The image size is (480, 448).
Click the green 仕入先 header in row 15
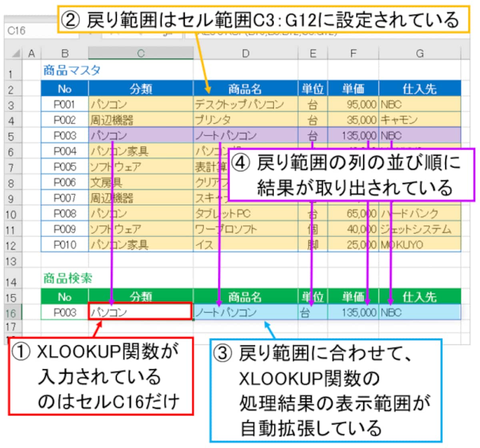point(420,297)
